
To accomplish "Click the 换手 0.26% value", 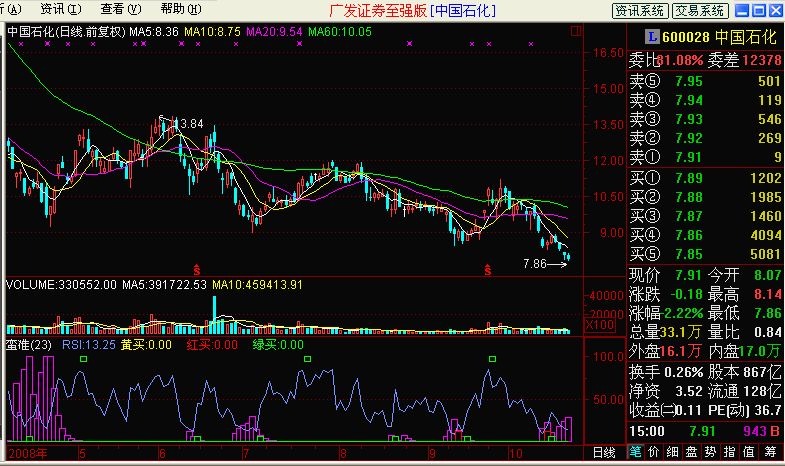I will point(683,372).
